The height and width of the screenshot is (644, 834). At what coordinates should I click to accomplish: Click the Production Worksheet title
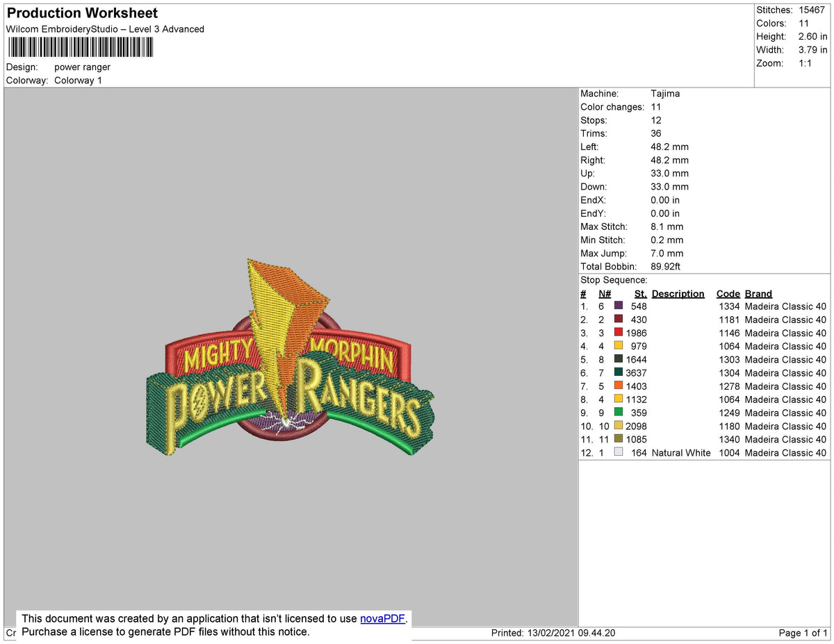[x=81, y=13]
